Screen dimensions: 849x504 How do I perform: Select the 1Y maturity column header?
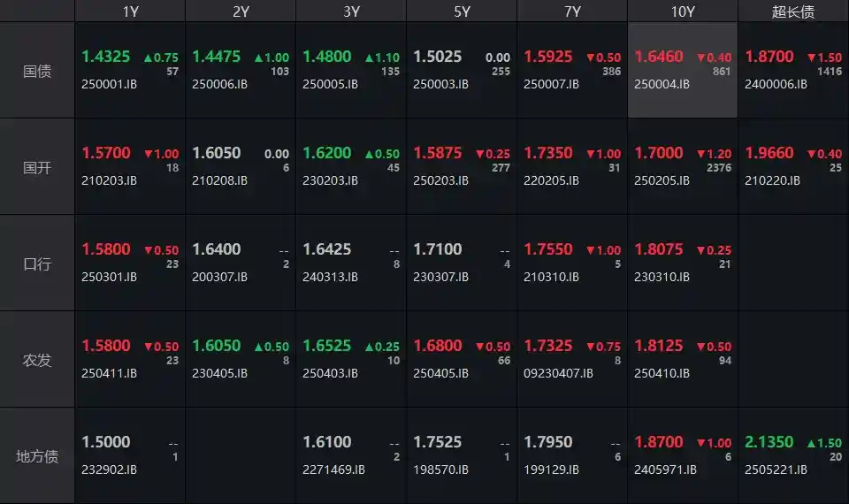pyautogui.click(x=130, y=11)
